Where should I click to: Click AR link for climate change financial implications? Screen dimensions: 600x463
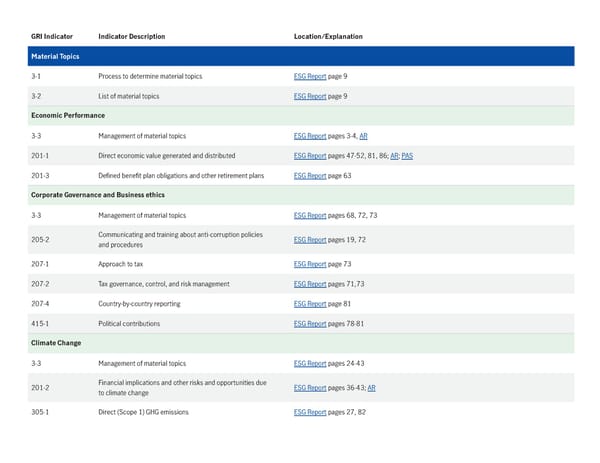pyautogui.click(x=371, y=388)
